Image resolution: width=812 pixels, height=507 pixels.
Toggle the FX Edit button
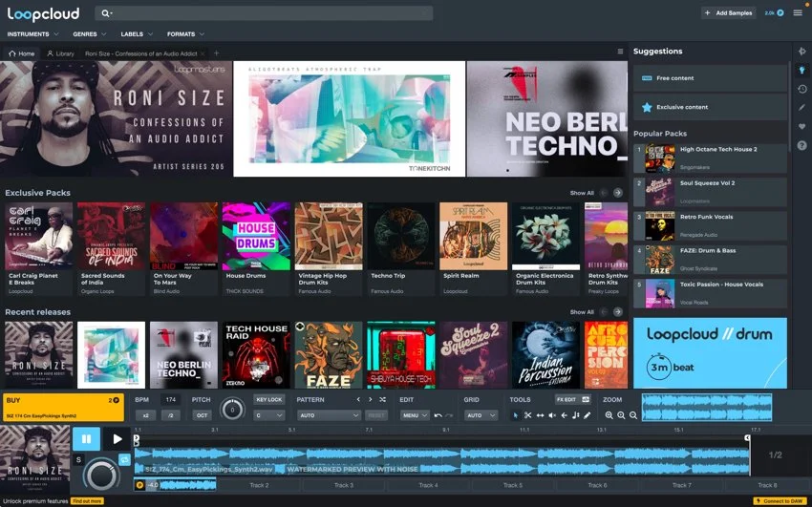point(572,399)
